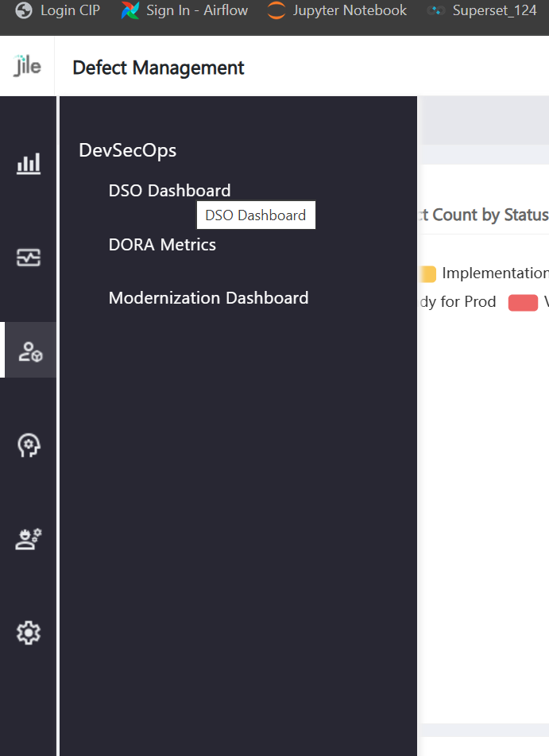The image size is (549, 756).
Task: Open the Jupyter Notebook bookmark
Action: tap(337, 11)
